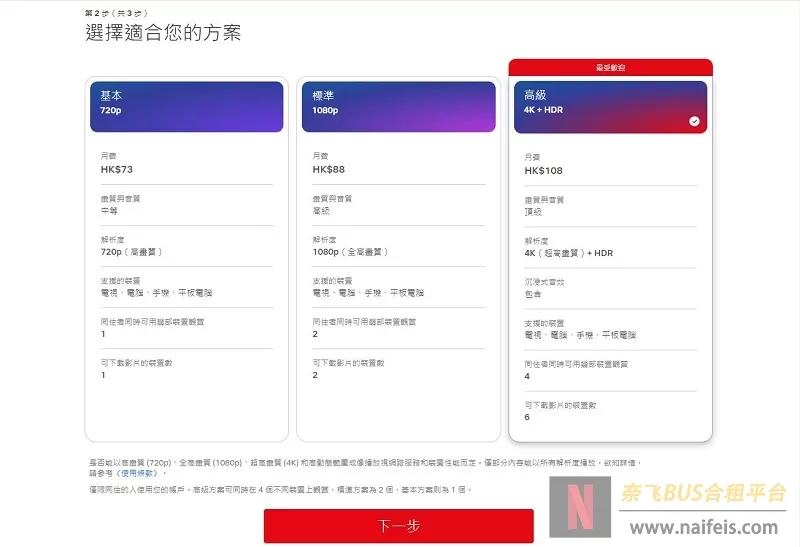Select the 基本 720p plan header
Viewport: 800px width, 547px height.
point(186,107)
